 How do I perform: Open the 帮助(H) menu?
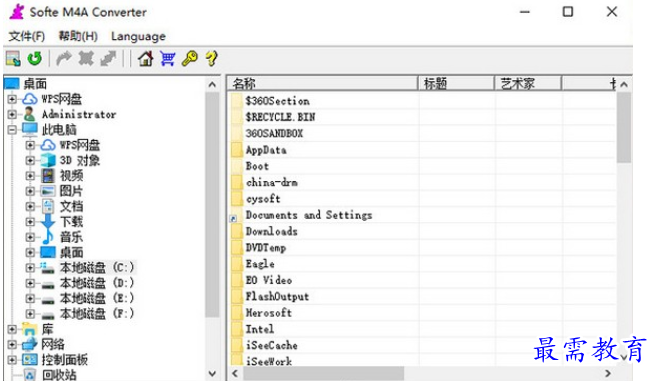tap(78, 36)
